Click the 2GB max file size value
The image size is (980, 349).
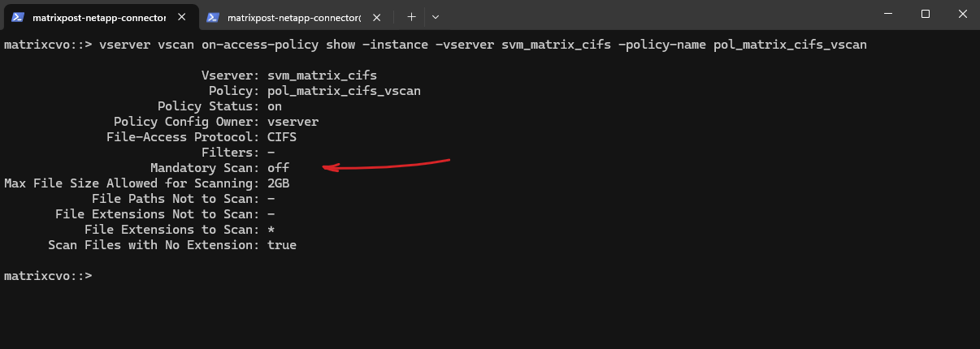tap(278, 183)
